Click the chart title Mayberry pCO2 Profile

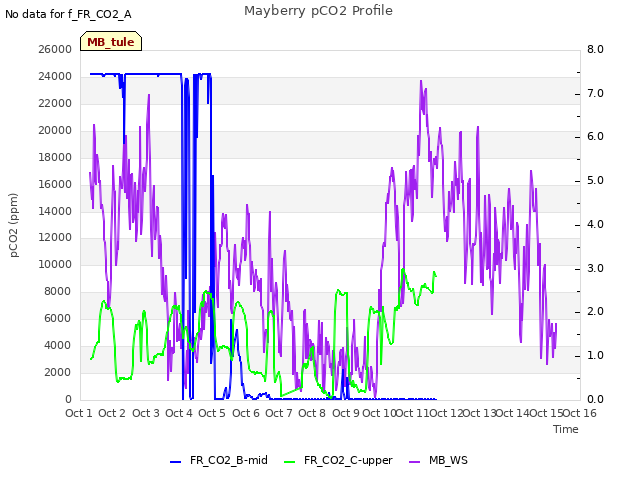pos(318,11)
